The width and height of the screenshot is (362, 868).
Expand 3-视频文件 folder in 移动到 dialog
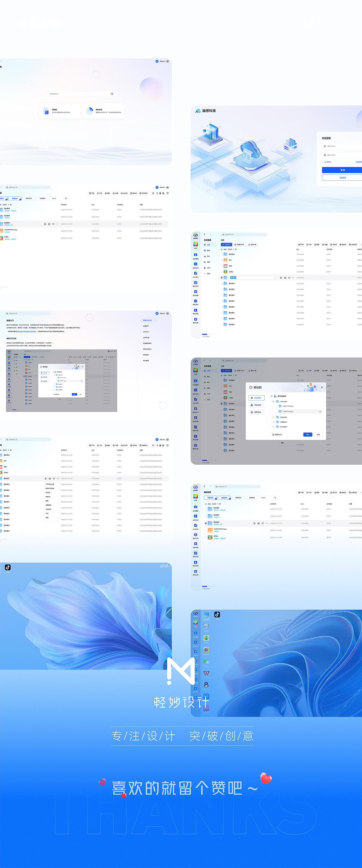click(273, 422)
